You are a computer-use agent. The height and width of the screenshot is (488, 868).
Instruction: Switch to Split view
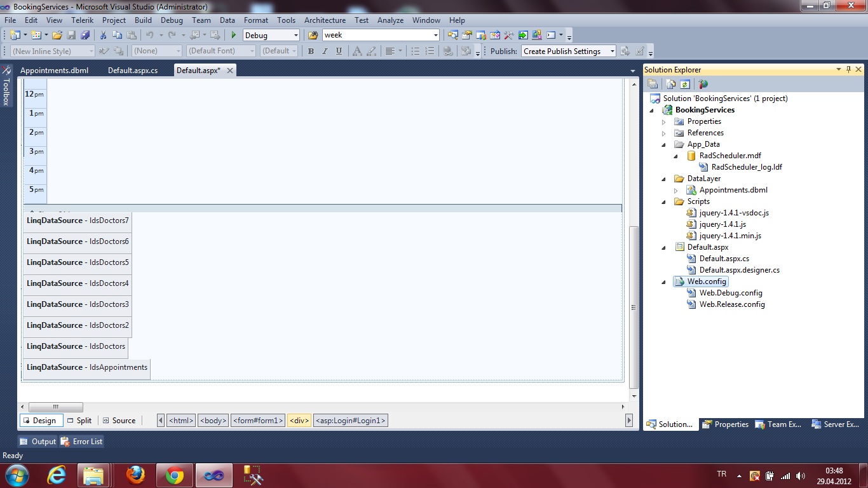[x=79, y=421]
